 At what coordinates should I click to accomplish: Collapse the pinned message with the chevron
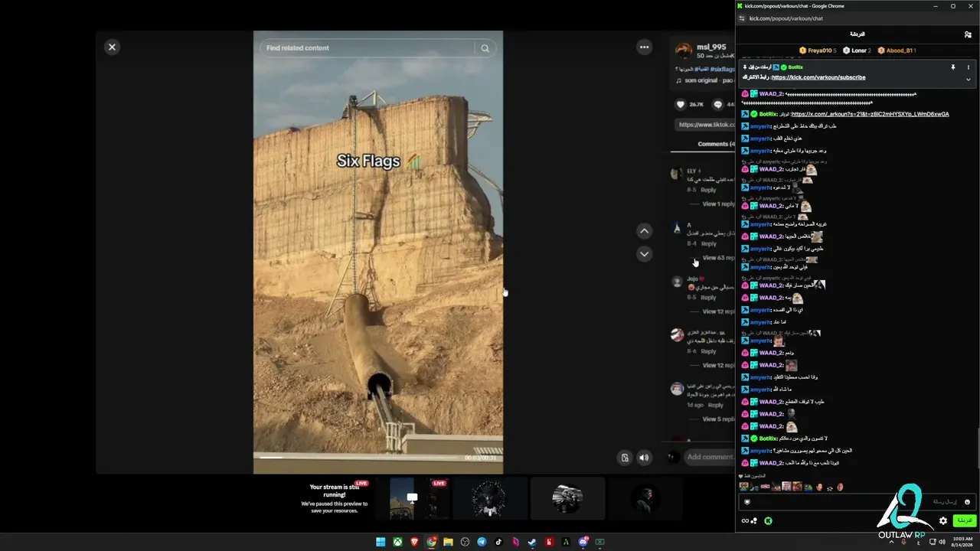coord(968,79)
